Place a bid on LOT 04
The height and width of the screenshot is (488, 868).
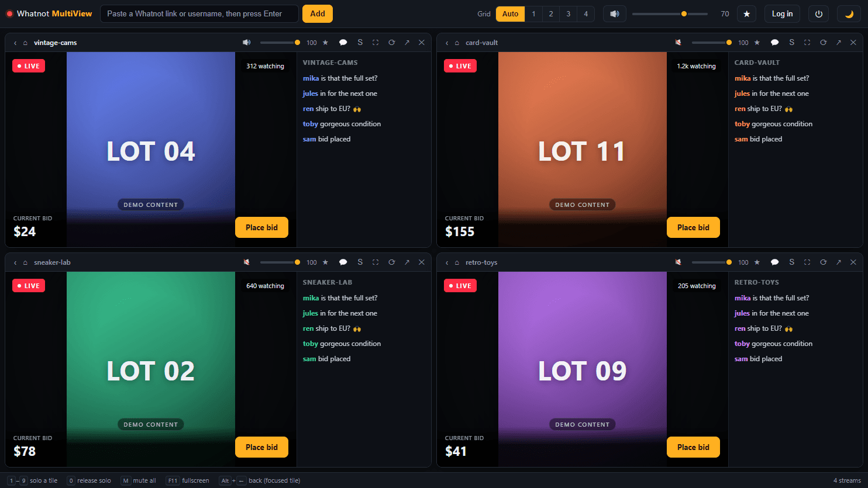[261, 227]
